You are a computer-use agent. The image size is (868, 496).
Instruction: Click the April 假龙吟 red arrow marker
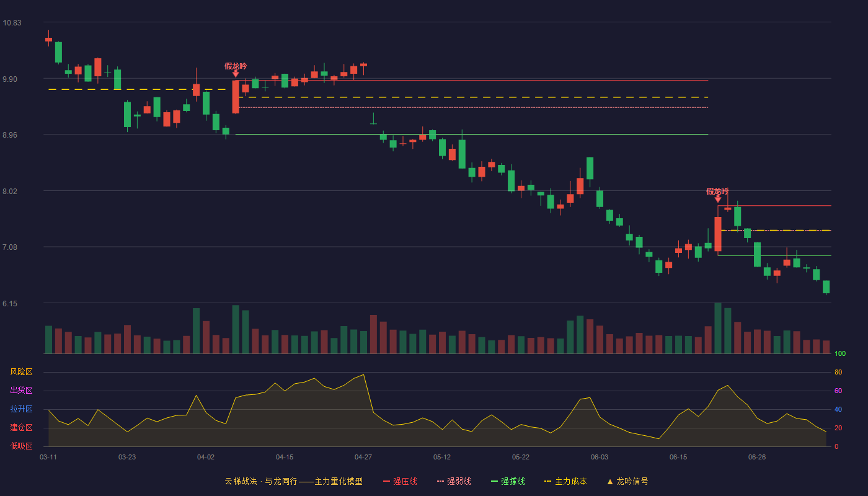point(236,74)
